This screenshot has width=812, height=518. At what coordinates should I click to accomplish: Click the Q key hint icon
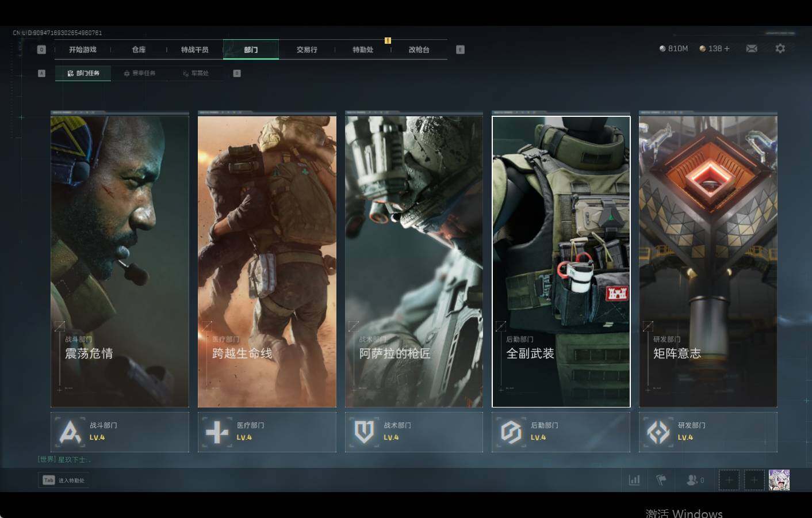[41, 49]
